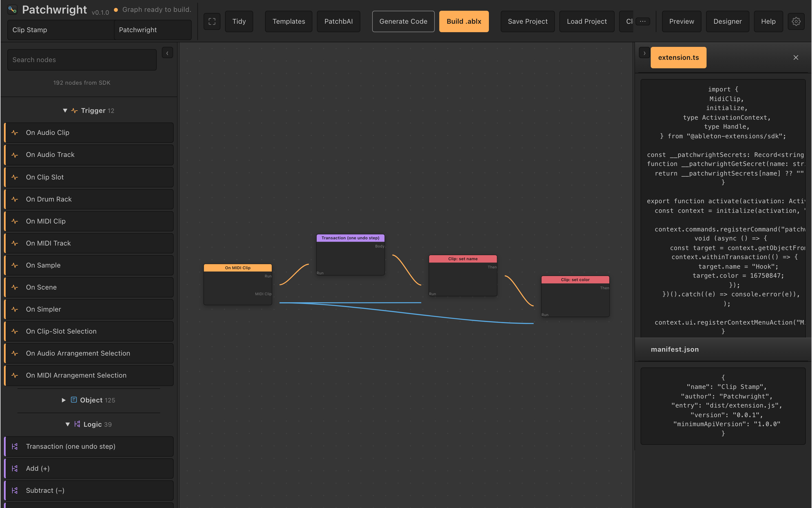This screenshot has height=508, width=812.
Task: Open settings with the gear icon
Action: coord(796,21)
